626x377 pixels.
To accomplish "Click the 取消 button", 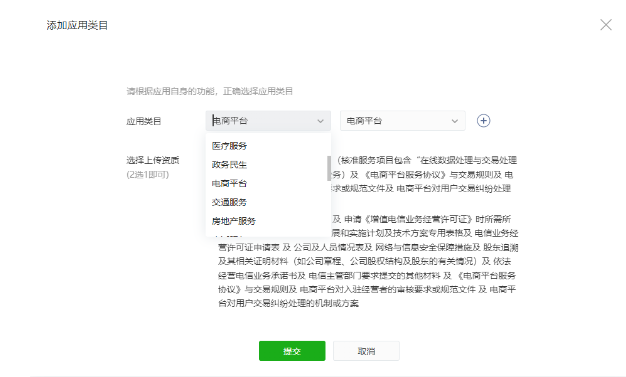I will [x=366, y=351].
